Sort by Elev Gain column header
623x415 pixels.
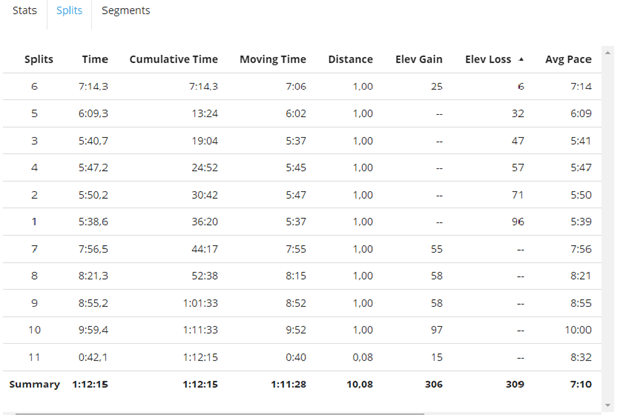point(418,60)
